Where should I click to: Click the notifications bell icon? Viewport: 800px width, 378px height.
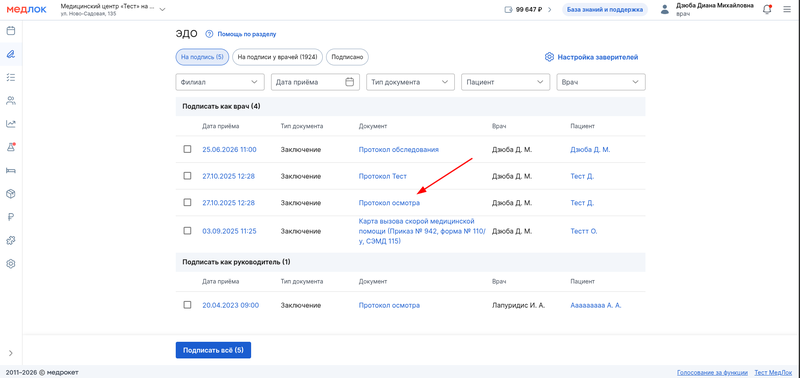[767, 9]
